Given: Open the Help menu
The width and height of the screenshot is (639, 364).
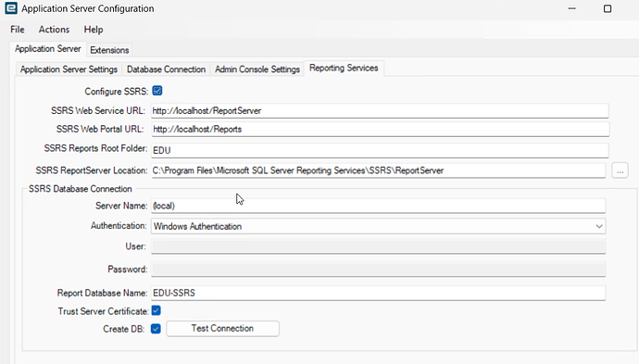Looking at the screenshot, I should click(x=94, y=30).
